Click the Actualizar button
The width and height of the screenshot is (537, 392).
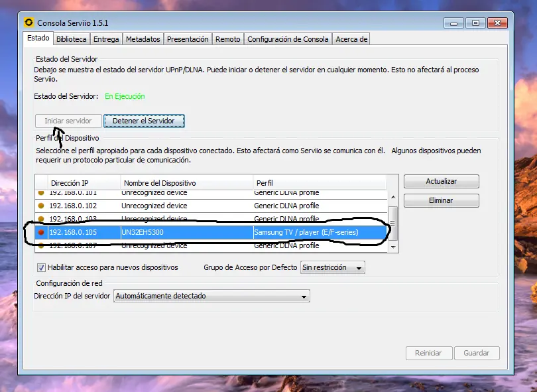pos(441,181)
